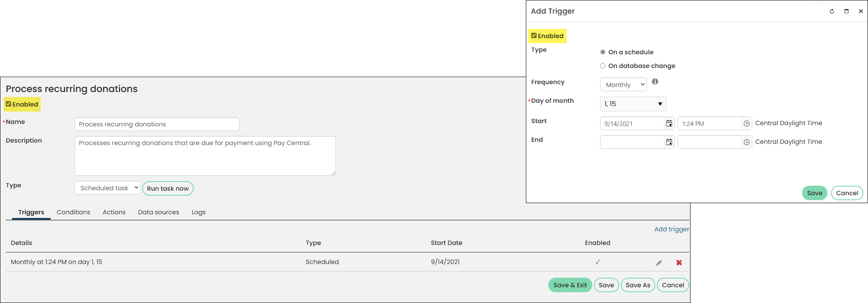The image size is (868, 303).
Task: Click Save in the process form
Action: click(x=606, y=285)
